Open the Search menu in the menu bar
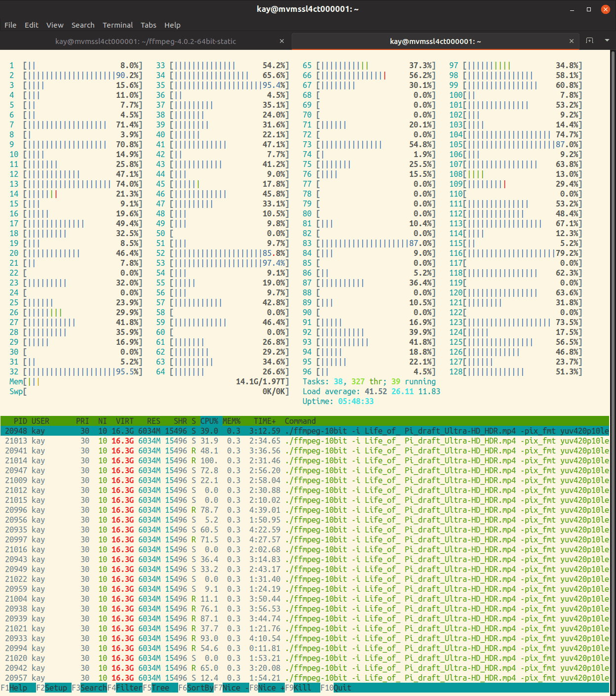This screenshot has height=696, width=616. tap(83, 25)
